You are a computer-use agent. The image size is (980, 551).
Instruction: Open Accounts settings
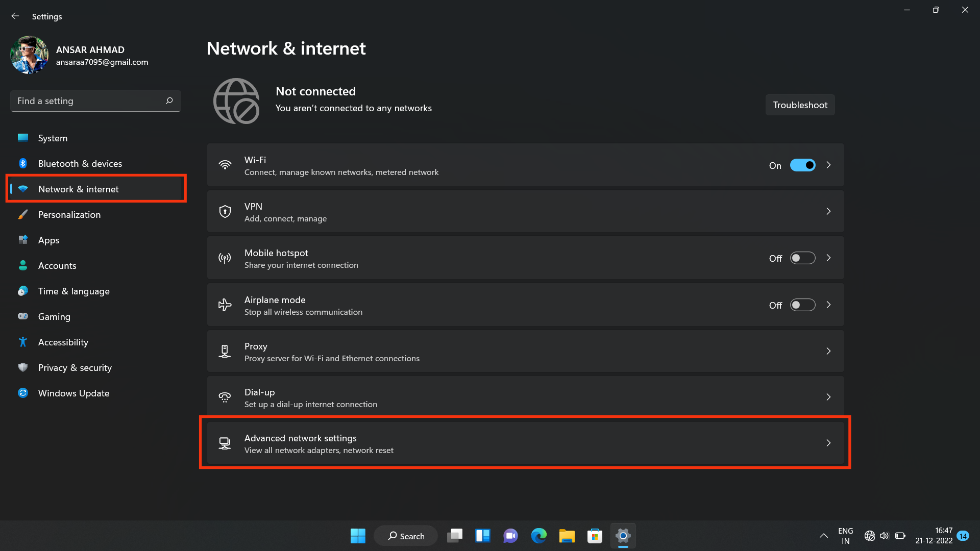[96, 266]
